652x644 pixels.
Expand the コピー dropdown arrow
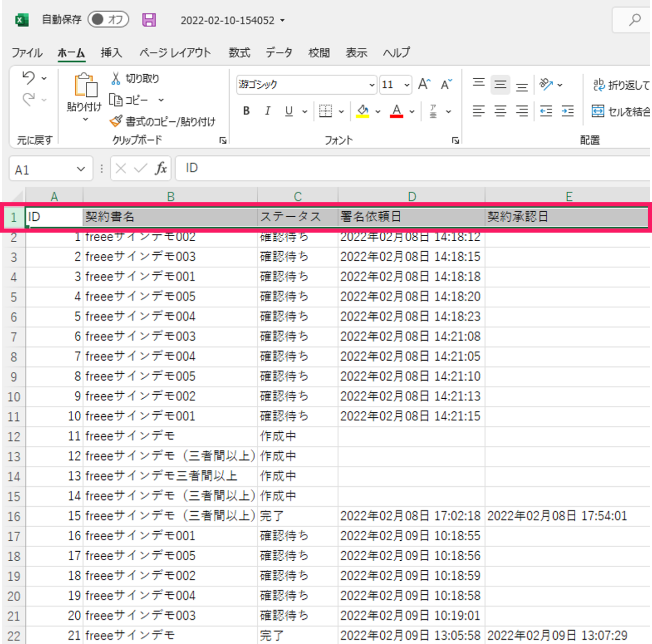[x=161, y=100]
